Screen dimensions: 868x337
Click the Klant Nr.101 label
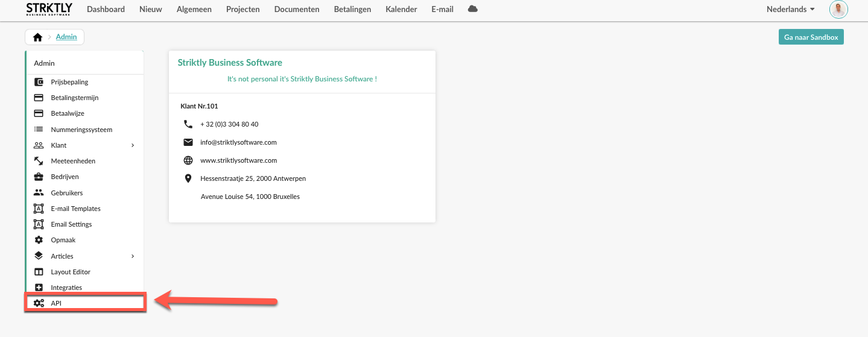199,106
